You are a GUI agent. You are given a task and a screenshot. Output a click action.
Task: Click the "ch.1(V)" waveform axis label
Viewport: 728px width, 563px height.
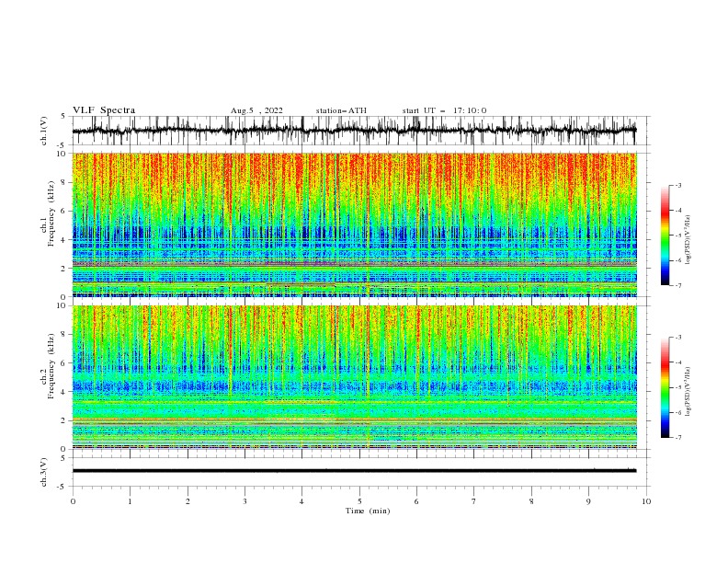click(x=44, y=131)
